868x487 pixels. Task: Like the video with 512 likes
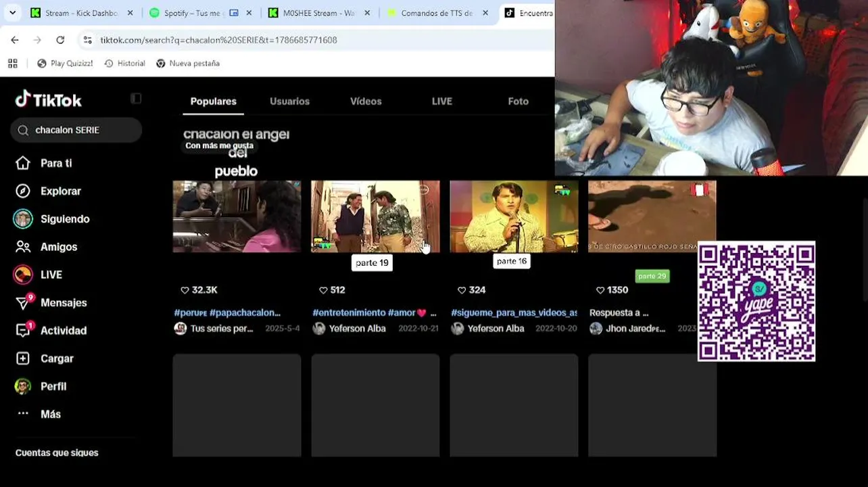(324, 289)
